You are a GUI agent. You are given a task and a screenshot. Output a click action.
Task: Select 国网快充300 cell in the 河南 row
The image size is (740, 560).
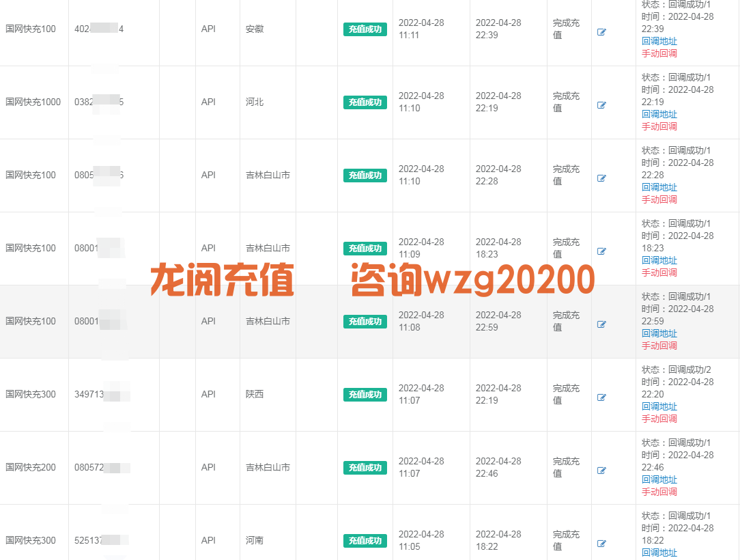[x=31, y=541]
